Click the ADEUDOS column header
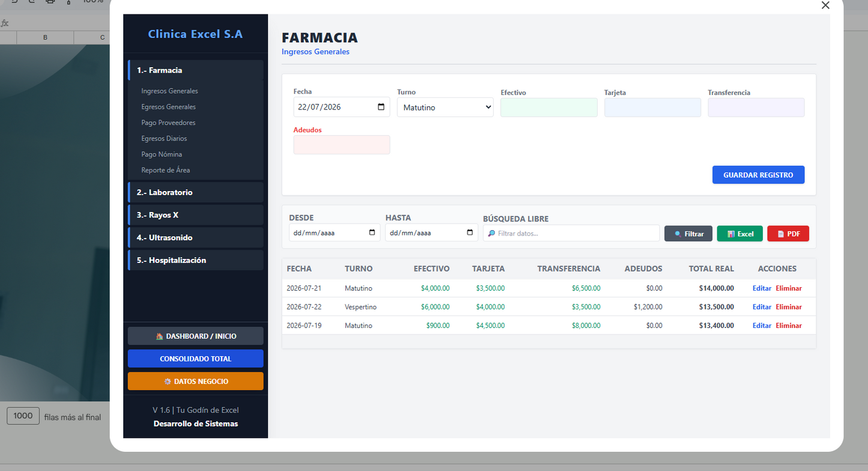This screenshot has height=471, width=868. point(643,269)
